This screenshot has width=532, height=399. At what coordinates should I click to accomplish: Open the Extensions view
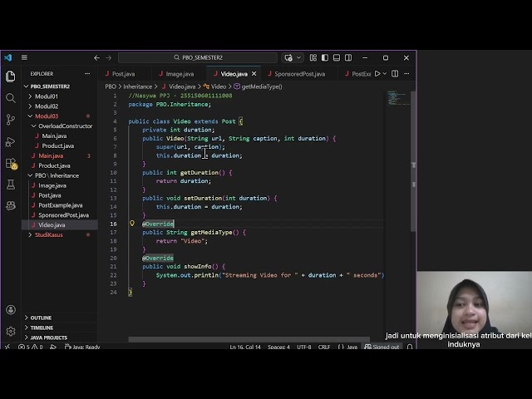point(11,164)
